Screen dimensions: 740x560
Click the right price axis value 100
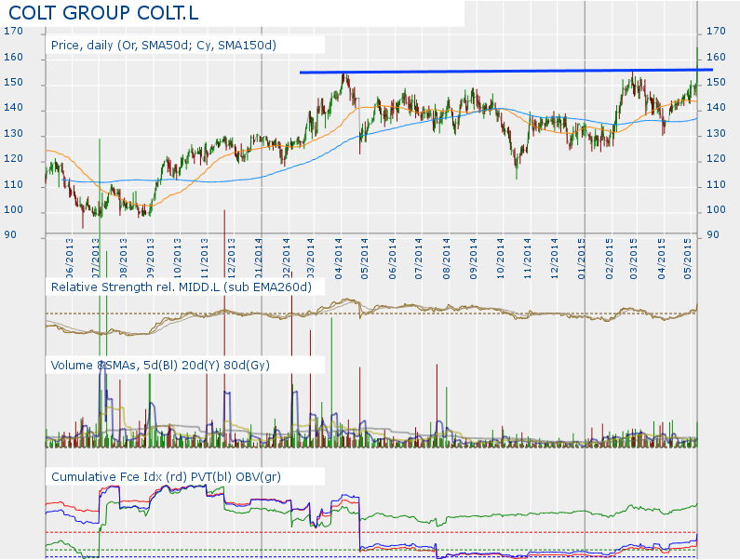coord(716,209)
